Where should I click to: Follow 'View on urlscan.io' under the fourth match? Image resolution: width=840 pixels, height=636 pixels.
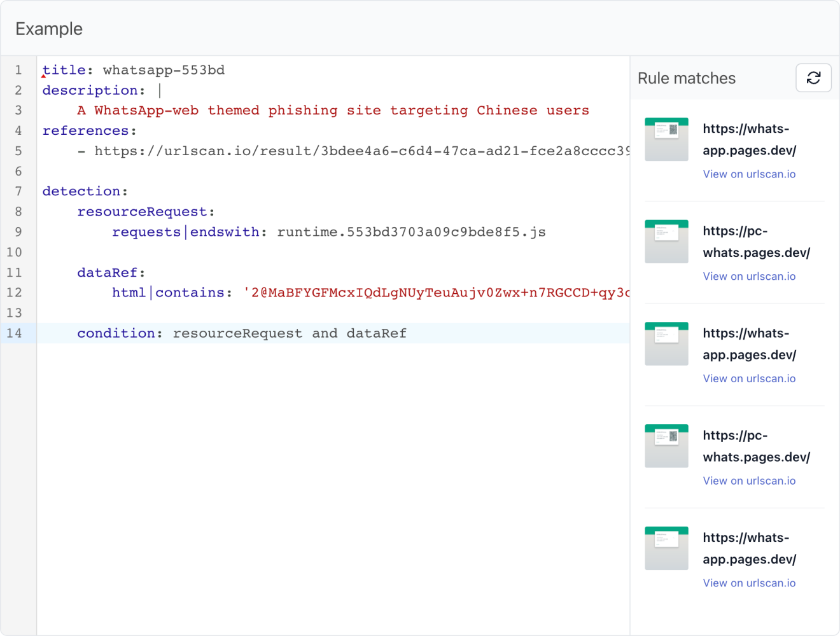pyautogui.click(x=749, y=481)
